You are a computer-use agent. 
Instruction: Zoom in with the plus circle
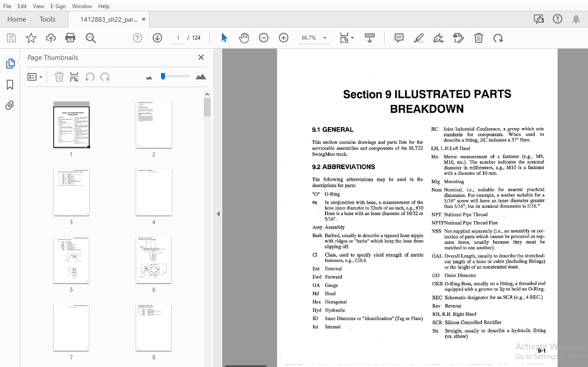284,38
